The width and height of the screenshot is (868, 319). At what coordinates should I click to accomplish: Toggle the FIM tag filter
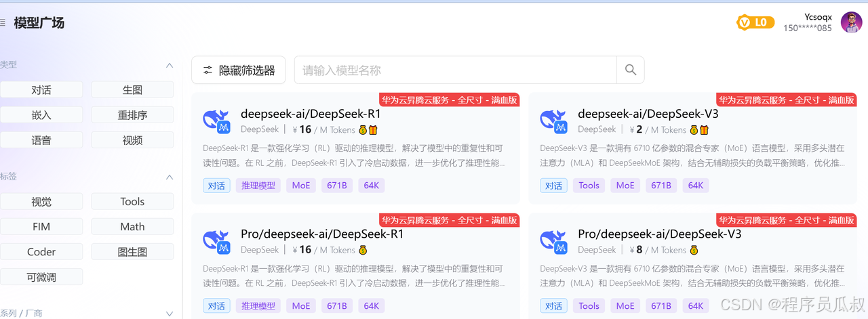(x=41, y=227)
